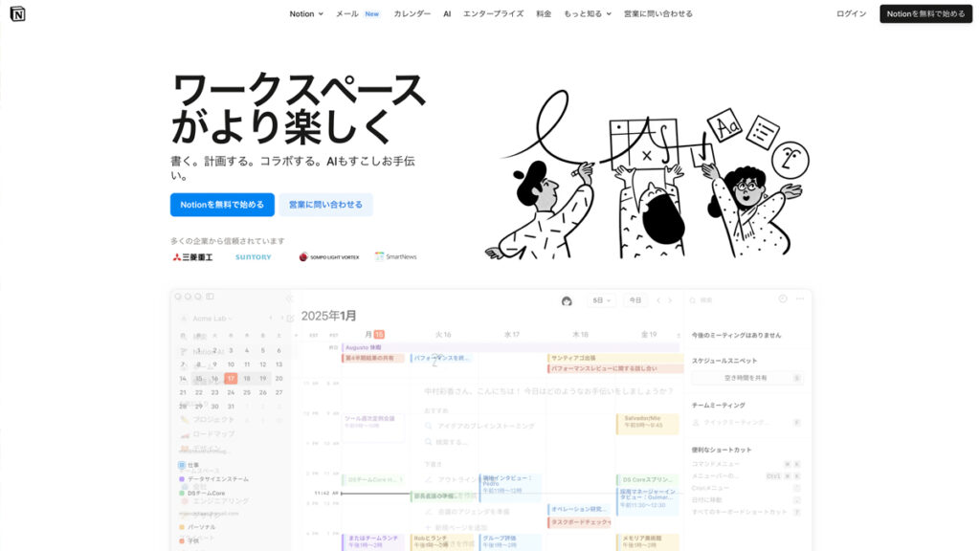Viewport: 980px width, 551px height.
Task: Click the hero illustration of three people
Action: (646, 175)
